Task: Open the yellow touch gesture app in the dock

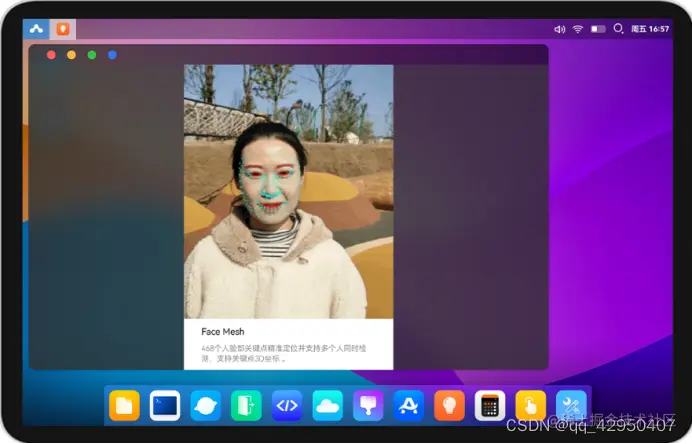Action: [x=530, y=405]
